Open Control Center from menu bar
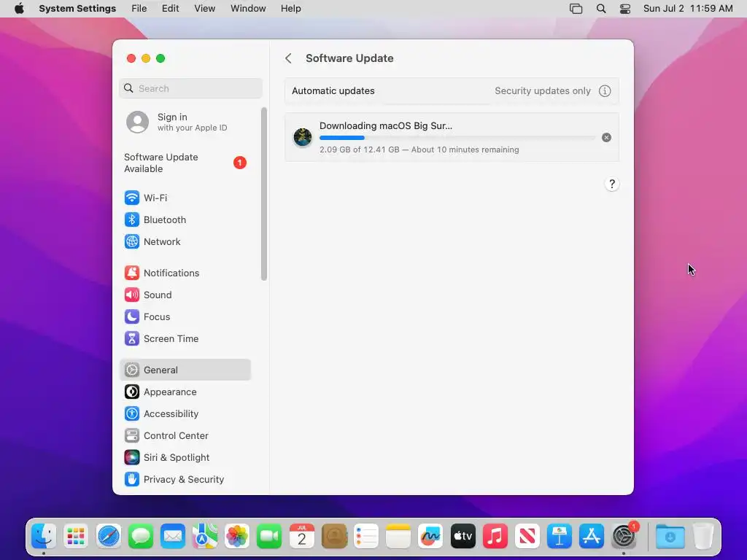This screenshot has height=560, width=747. (625, 9)
